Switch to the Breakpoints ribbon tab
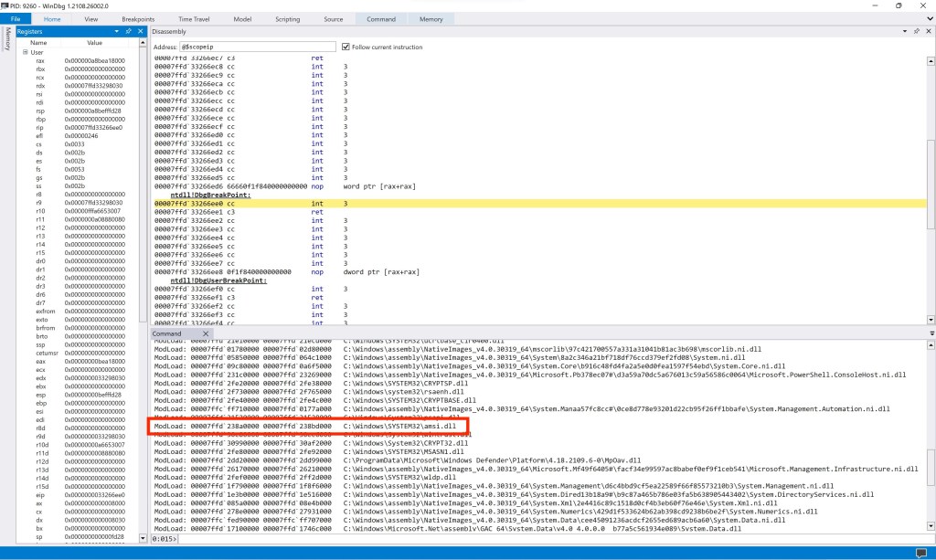Screen dimensions: 936x560 pos(138,18)
